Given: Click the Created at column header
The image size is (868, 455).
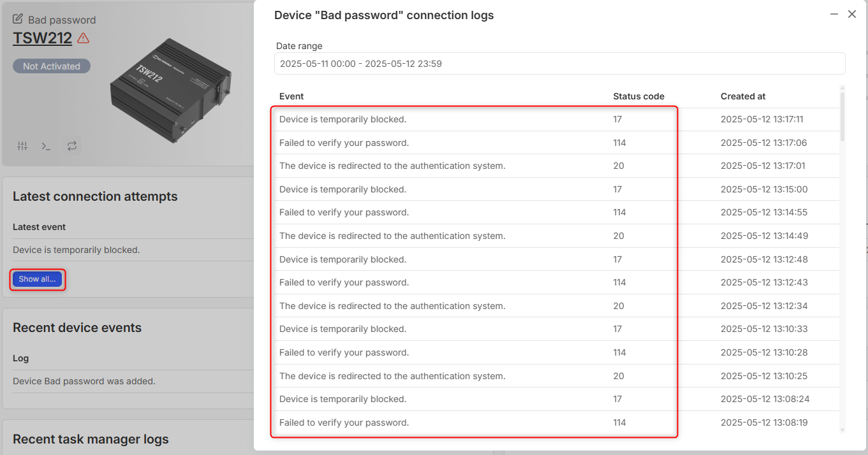Looking at the screenshot, I should [x=743, y=96].
